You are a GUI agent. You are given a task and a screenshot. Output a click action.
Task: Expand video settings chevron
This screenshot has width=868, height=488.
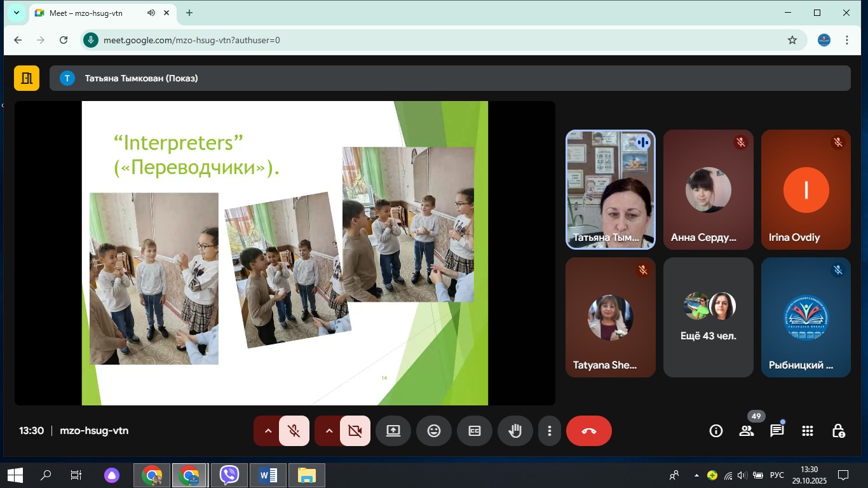pos(329,431)
